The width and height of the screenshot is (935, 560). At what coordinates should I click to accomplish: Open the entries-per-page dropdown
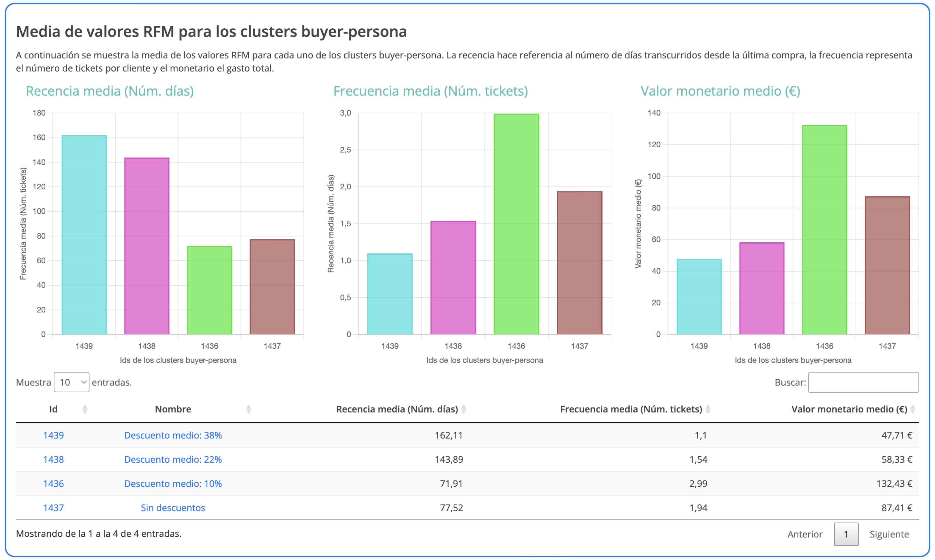(x=71, y=382)
